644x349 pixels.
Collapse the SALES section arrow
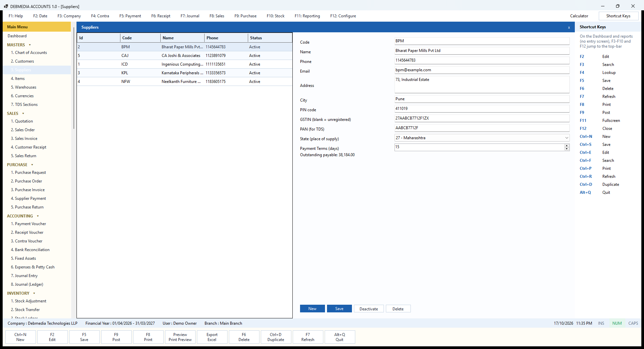[23, 114]
